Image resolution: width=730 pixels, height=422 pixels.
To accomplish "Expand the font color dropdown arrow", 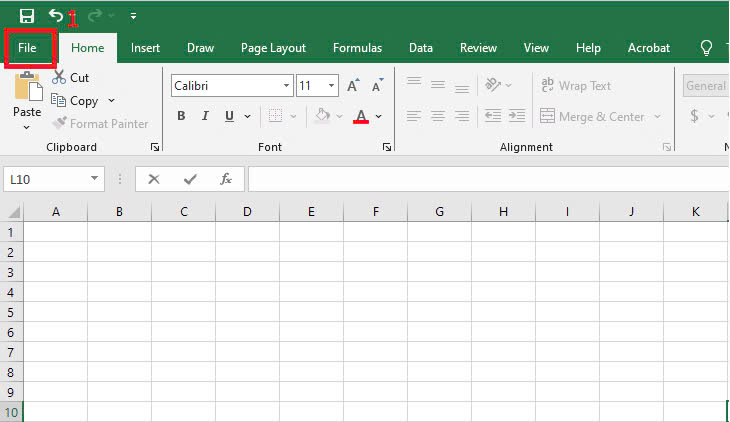I will coord(379,116).
